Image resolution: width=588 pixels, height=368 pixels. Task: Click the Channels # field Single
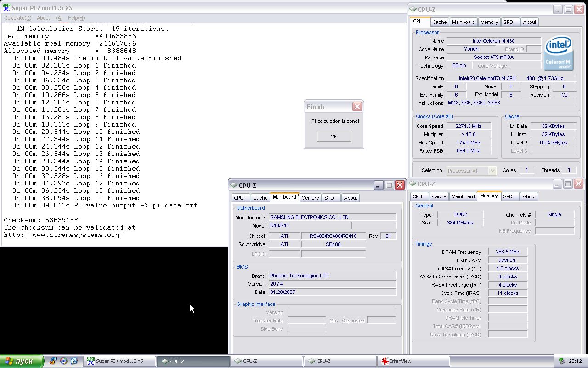pyautogui.click(x=554, y=214)
